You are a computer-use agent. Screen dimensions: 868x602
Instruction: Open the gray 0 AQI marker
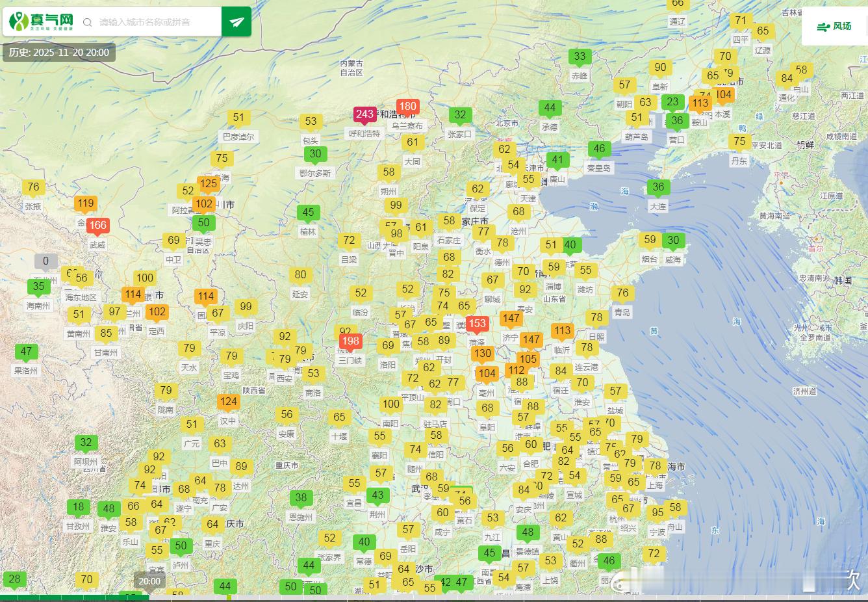coord(45,261)
